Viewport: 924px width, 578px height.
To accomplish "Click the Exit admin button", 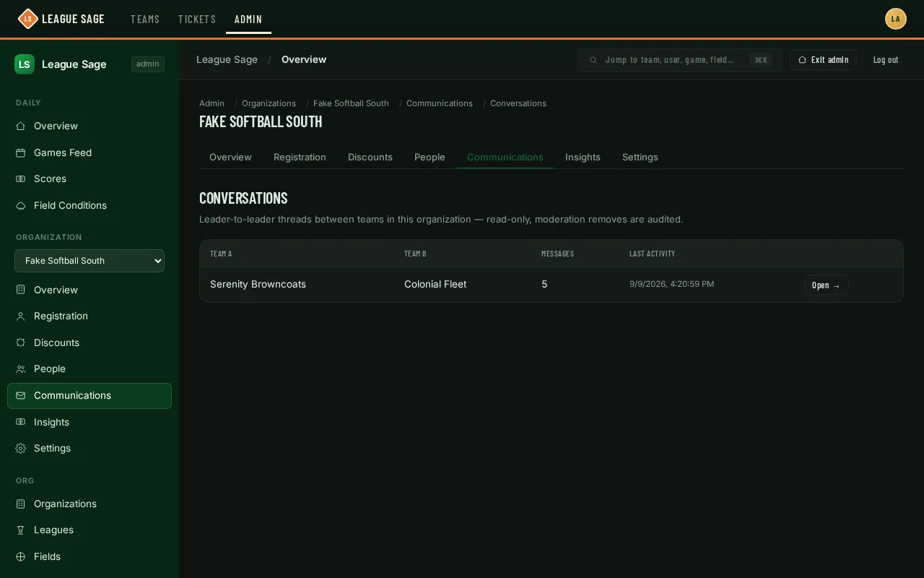I will coord(823,60).
